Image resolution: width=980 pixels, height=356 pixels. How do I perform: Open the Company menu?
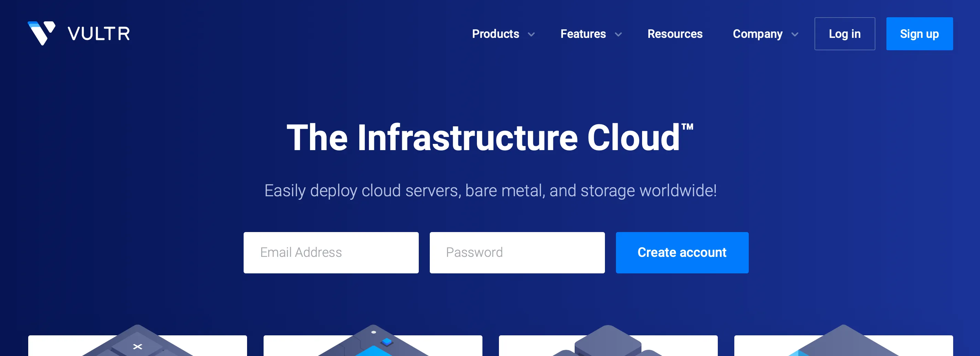[757, 34]
